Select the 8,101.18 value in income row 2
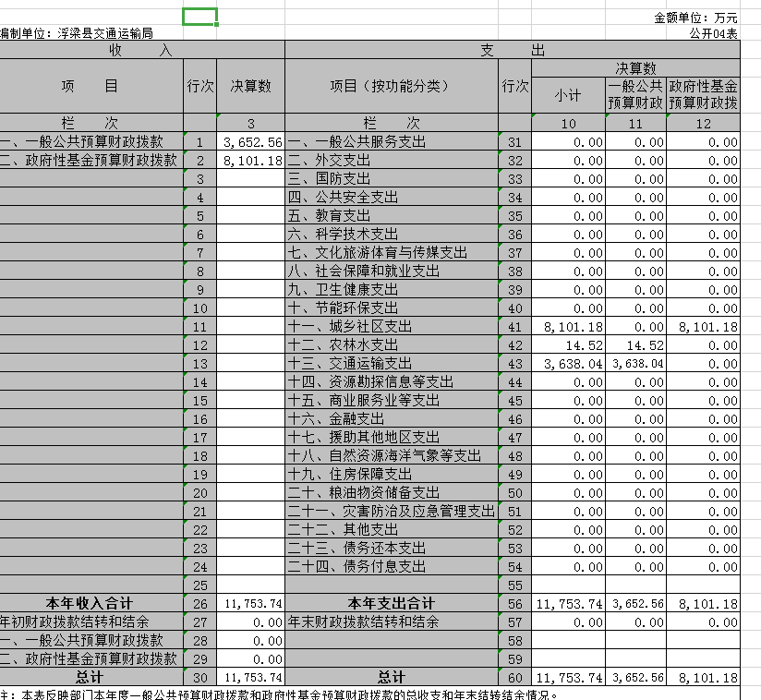Screen dimensions: 761x700 tap(251, 161)
